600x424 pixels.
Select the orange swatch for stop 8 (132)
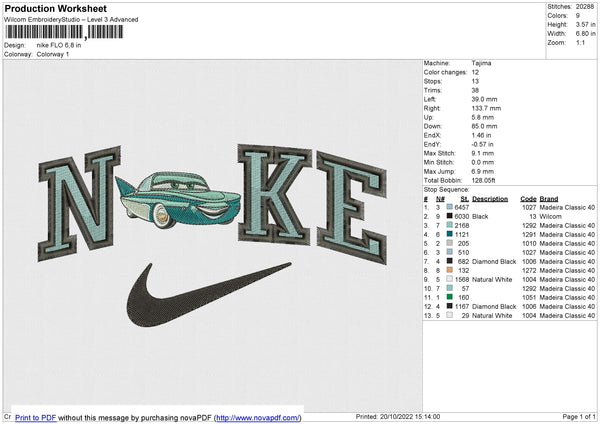[x=450, y=270]
